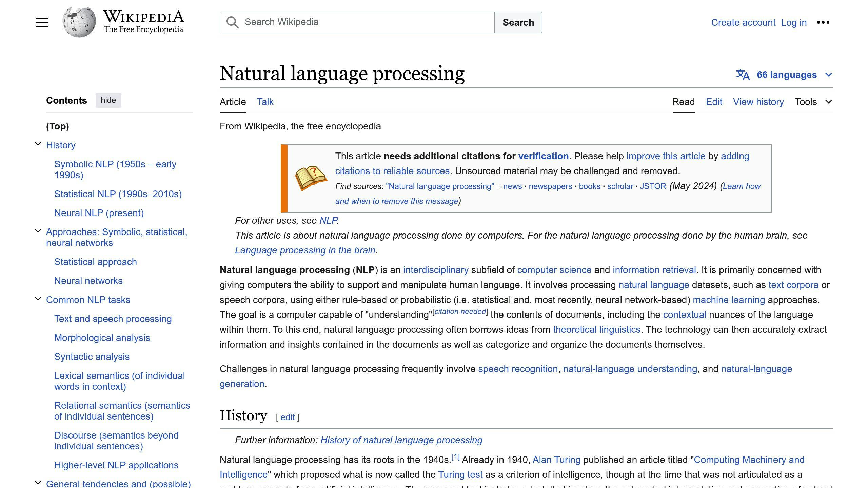Click the History section edit link
The height and width of the screenshot is (488, 868).
288,417
